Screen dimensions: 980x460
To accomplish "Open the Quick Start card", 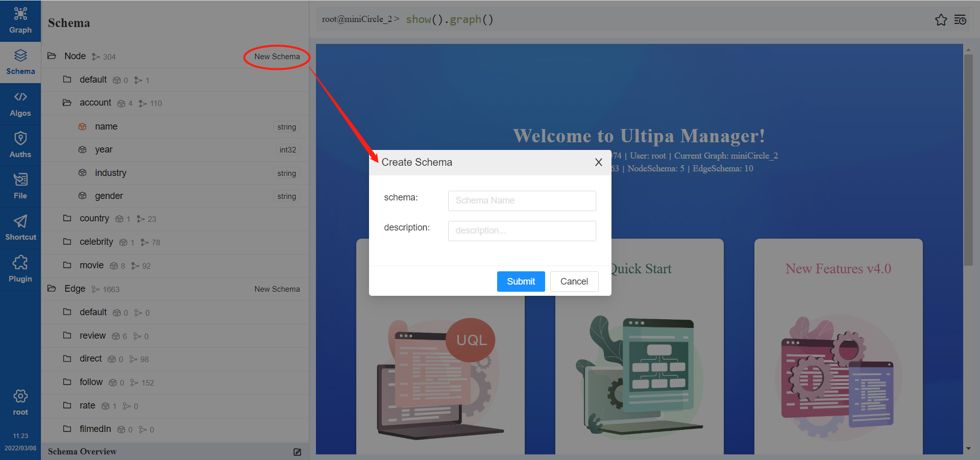I will click(x=641, y=347).
